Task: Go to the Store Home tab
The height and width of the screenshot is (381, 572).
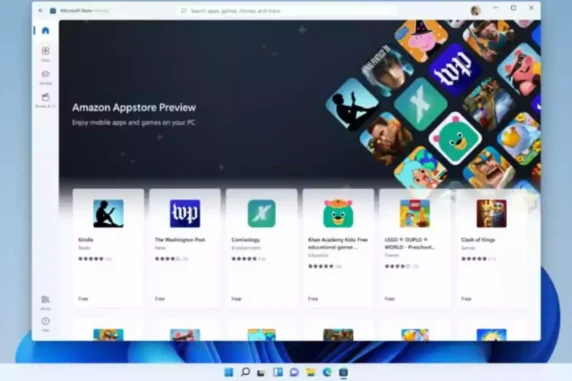Action: pos(45,30)
